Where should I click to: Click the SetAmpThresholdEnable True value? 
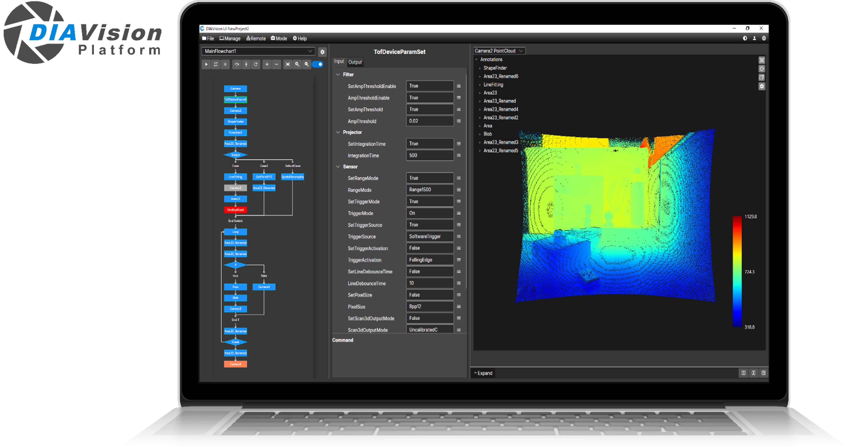pyautogui.click(x=430, y=86)
